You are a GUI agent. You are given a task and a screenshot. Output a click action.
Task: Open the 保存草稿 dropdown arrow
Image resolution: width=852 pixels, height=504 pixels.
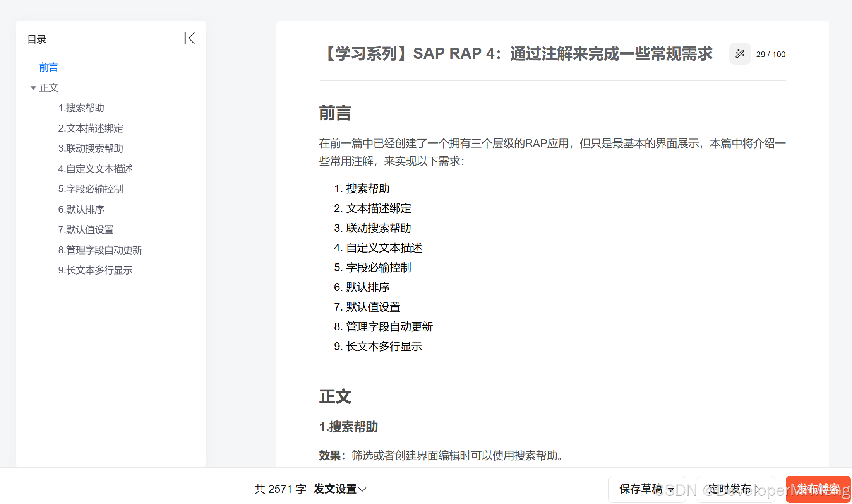[x=672, y=489]
